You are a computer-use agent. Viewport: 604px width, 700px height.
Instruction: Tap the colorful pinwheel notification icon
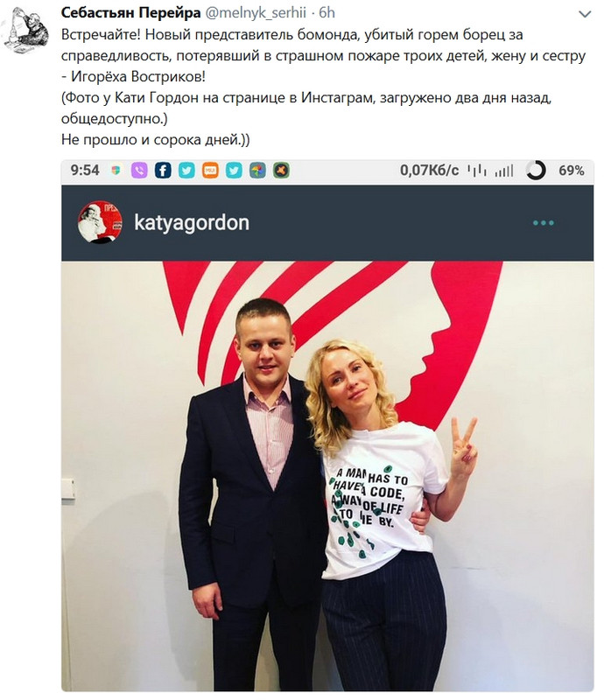[x=257, y=170]
